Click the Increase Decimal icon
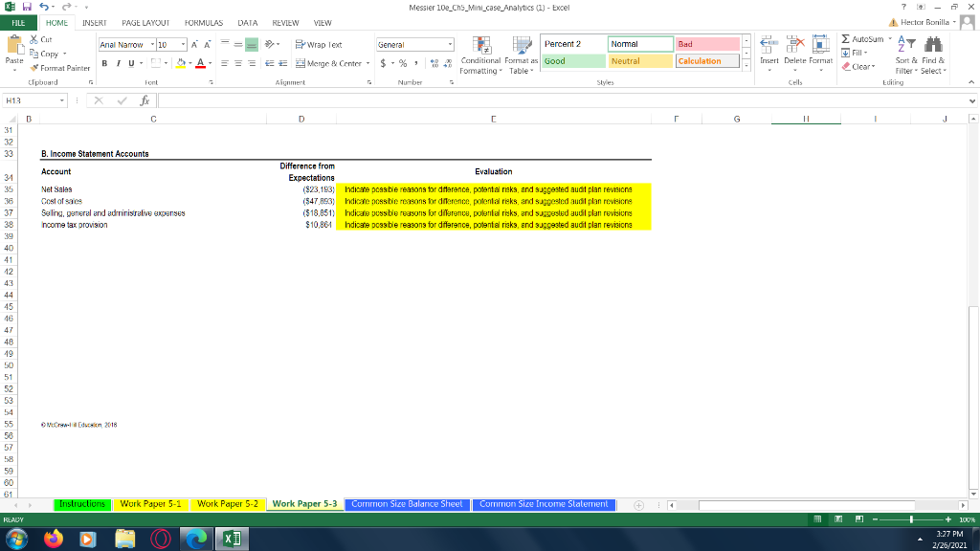This screenshot has width=980, height=551. (434, 65)
